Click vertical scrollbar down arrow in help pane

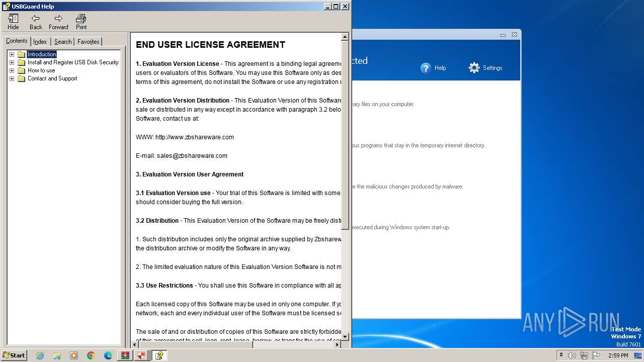(345, 336)
